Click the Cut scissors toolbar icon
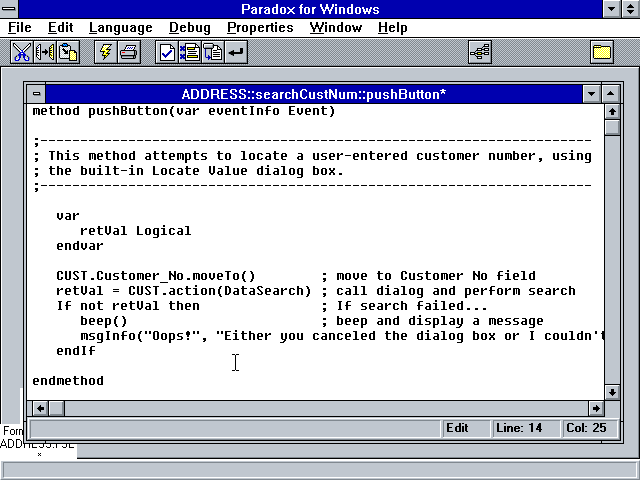Screen dimensions: 640x480 click(22, 52)
